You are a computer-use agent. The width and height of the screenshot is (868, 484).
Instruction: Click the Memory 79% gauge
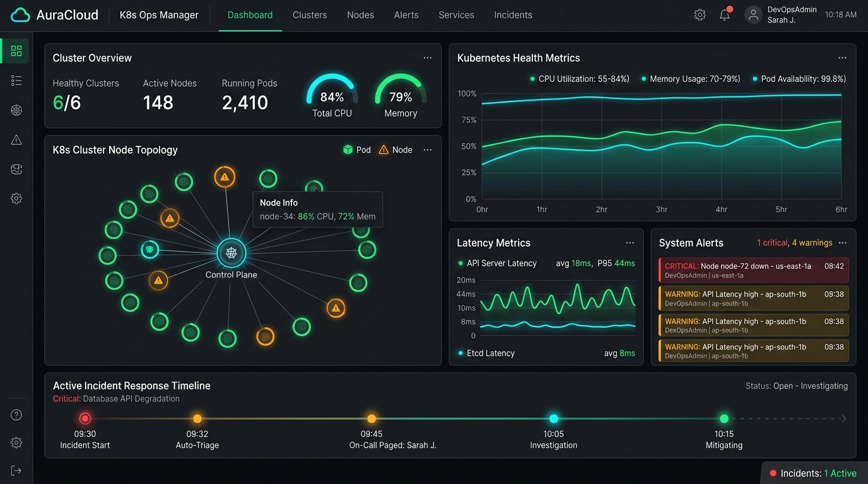tap(401, 96)
